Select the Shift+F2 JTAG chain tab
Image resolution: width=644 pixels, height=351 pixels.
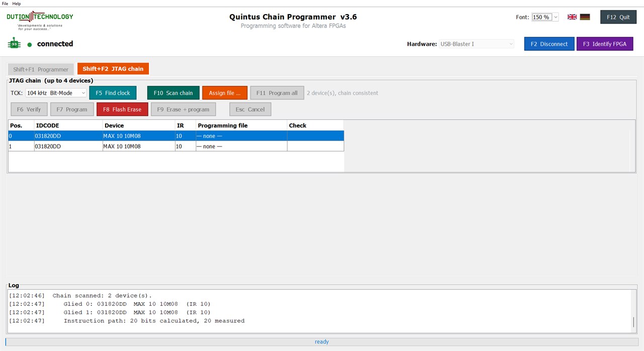113,68
